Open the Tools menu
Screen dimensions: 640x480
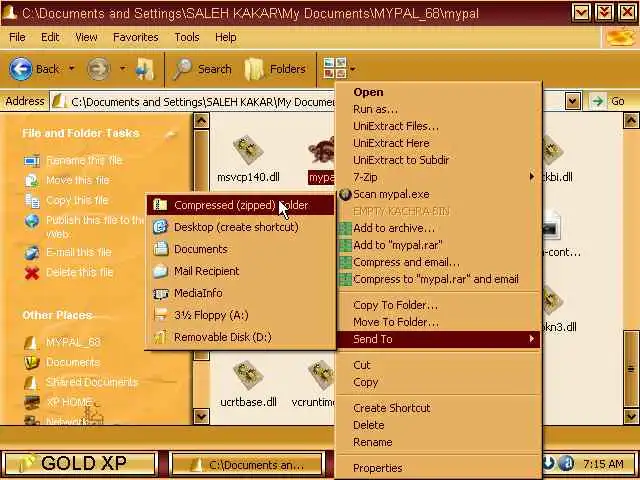[187, 37]
